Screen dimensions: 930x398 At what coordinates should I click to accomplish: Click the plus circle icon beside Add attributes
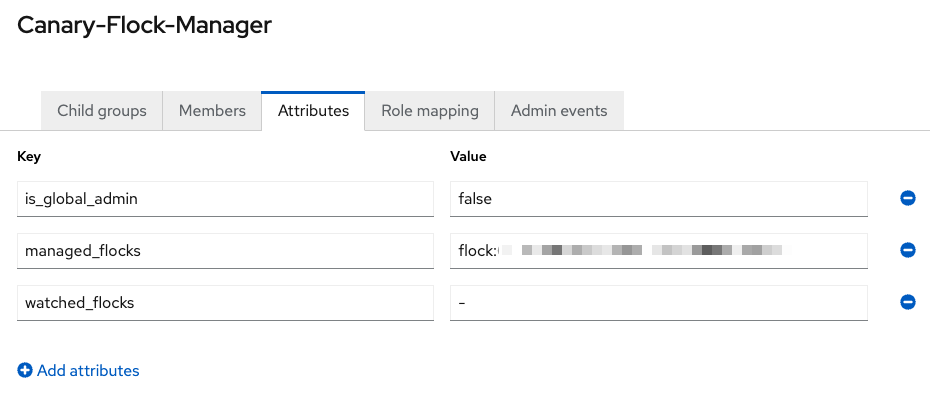(25, 371)
